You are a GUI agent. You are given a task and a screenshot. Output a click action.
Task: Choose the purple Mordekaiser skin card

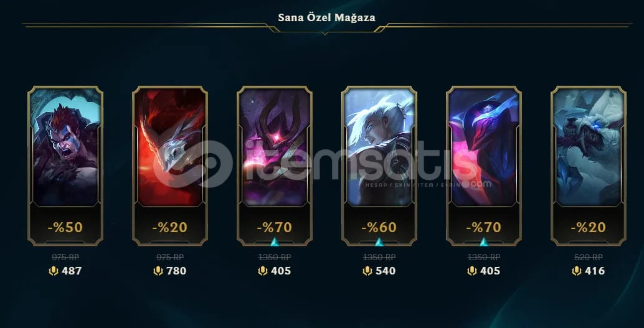click(x=275, y=166)
